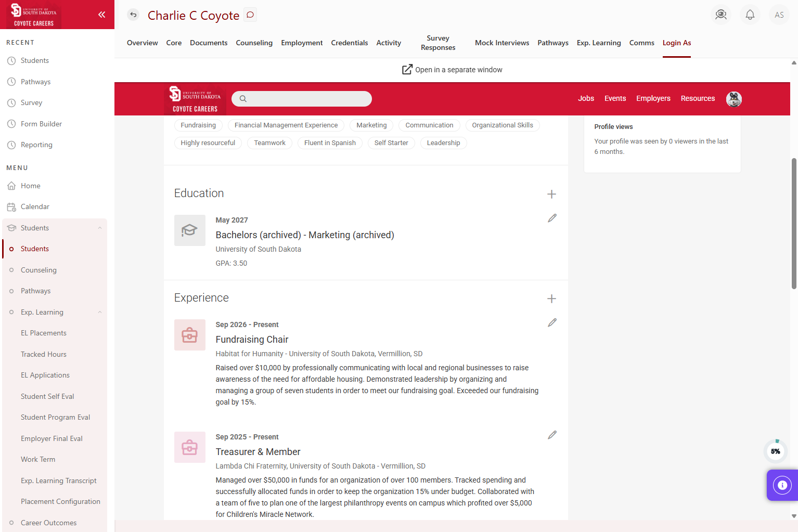
Task: Open the AS user avatar menu
Action: [x=779, y=15]
